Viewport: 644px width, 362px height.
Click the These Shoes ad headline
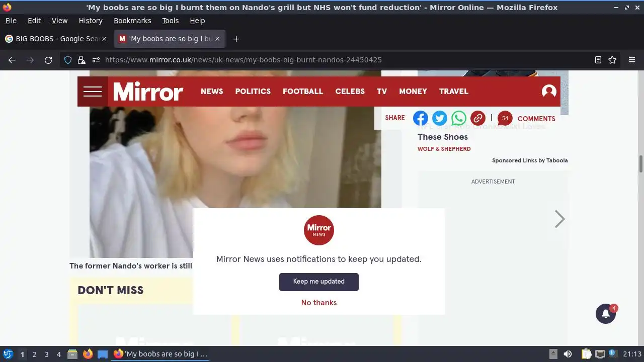(x=443, y=137)
